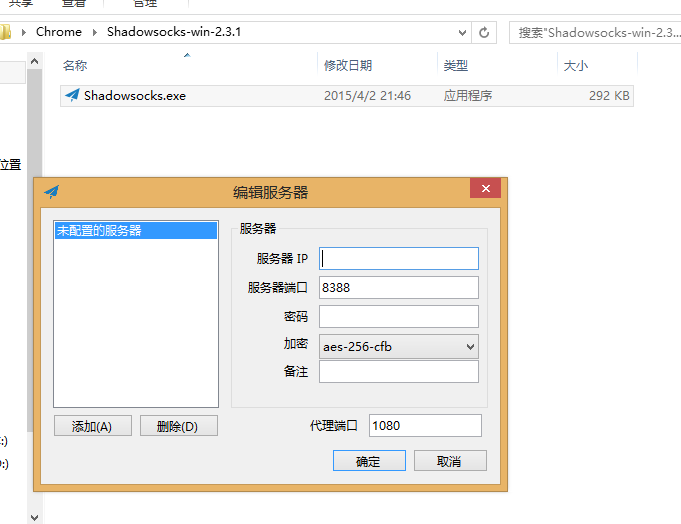Viewport: 681px width, 524px height.
Task: Select the Shadowsocks.exe file name
Action: coord(135,96)
